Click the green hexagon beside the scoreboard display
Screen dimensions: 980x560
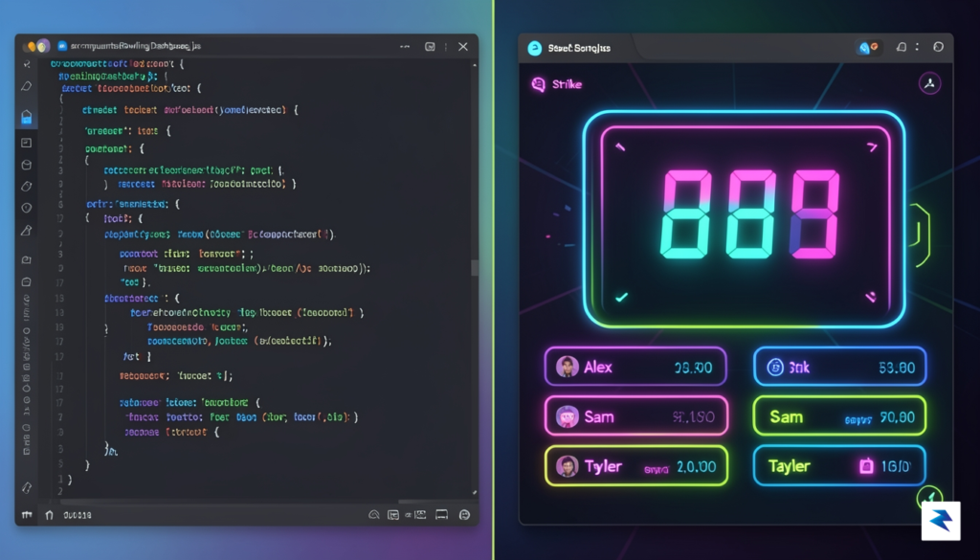(920, 235)
